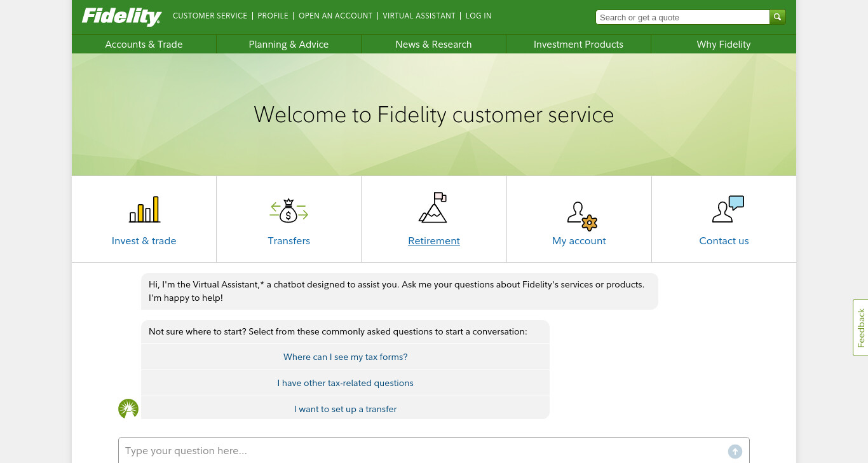Image resolution: width=868 pixels, height=463 pixels.
Task: Open the Accounts & Trade menu
Action: [144, 45]
